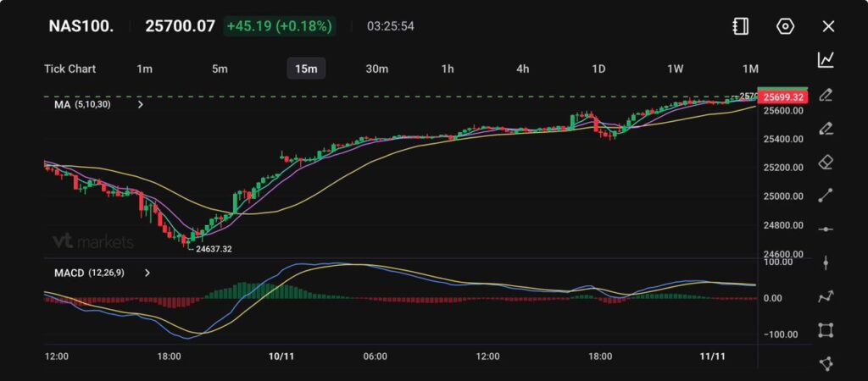Viewport: 868px width, 381px height.
Task: Select the diagonal trend line tool
Action: coord(826,196)
